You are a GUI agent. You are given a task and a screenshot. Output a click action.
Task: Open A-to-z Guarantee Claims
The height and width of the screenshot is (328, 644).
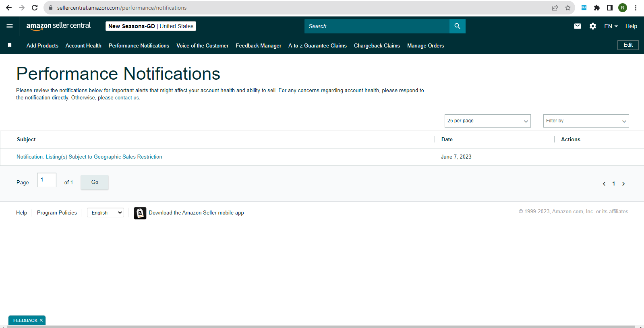[317, 45]
